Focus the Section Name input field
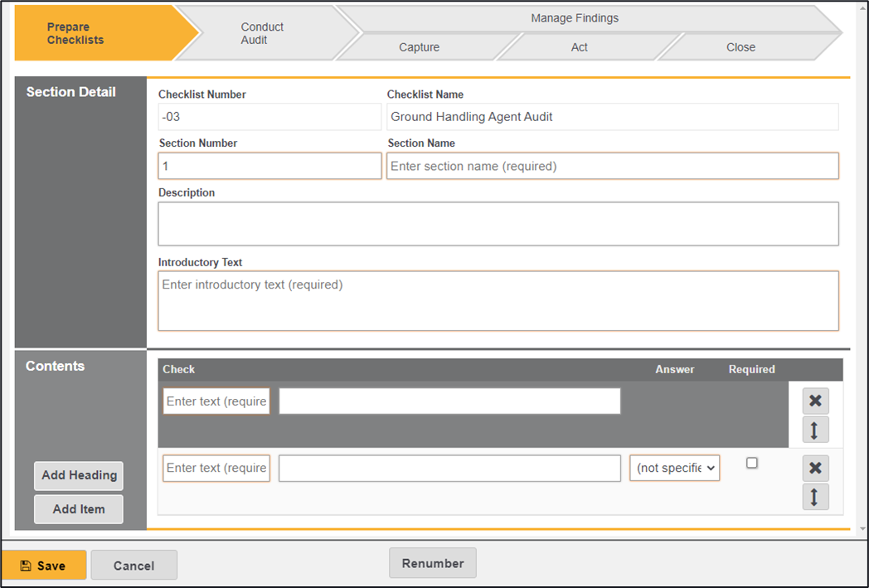Viewport: 869px width, 588px height. tap(612, 166)
